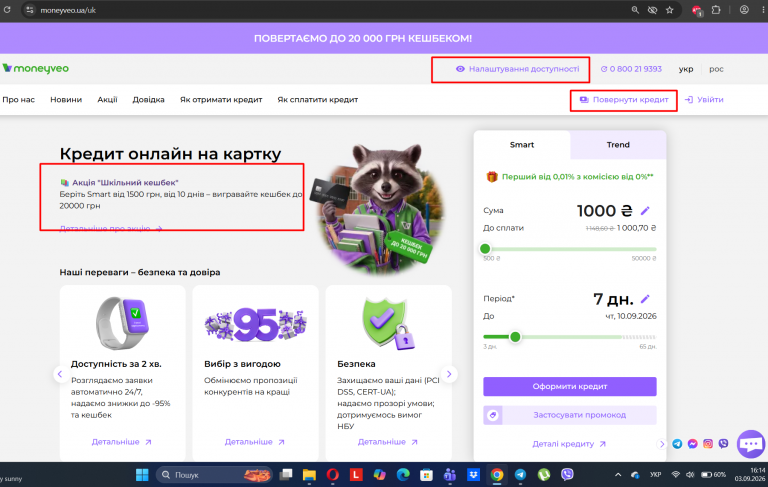
Task: Open Як отримати кредит page
Action: pos(221,99)
